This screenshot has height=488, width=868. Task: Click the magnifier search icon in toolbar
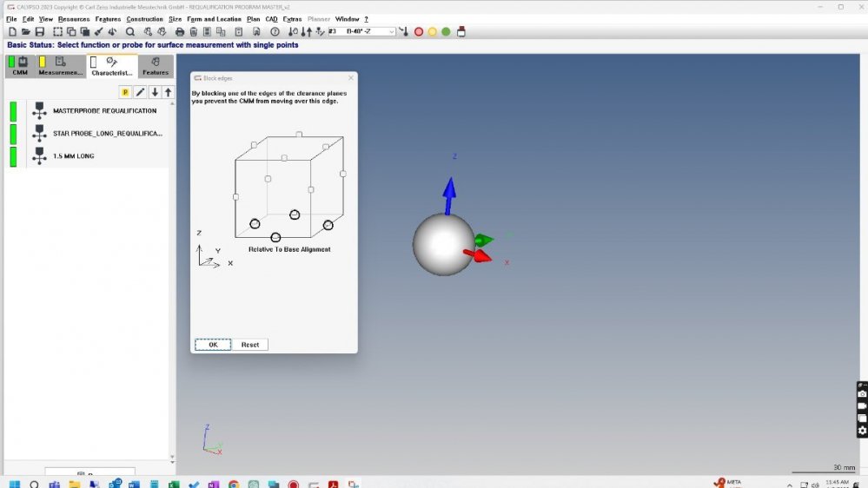point(130,32)
